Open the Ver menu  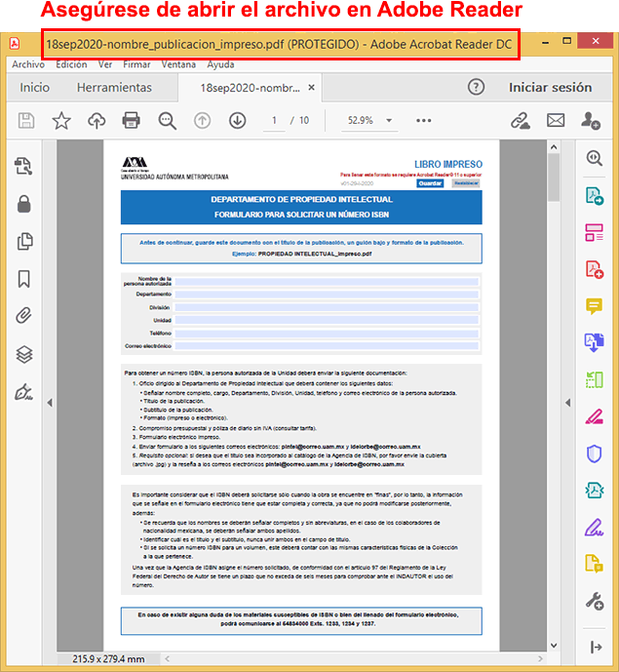[x=105, y=64]
